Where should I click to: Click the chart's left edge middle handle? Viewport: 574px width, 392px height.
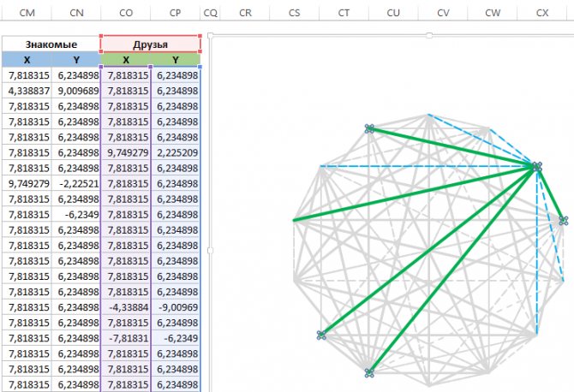click(x=210, y=250)
